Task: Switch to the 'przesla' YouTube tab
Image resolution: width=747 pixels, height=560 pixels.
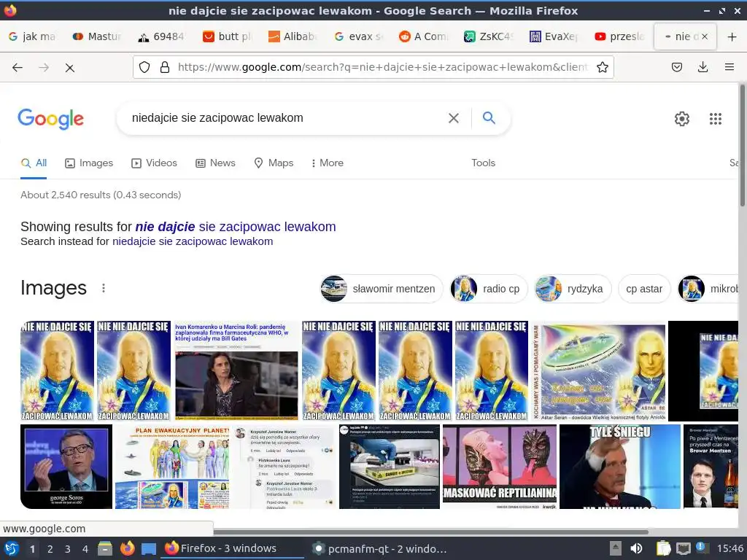Action: click(x=619, y=36)
